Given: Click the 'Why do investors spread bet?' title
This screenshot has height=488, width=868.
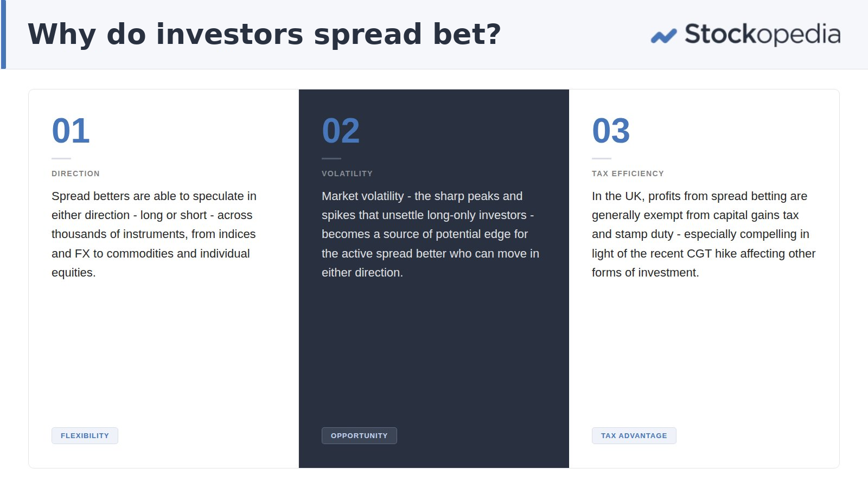Looking at the screenshot, I should (x=264, y=34).
